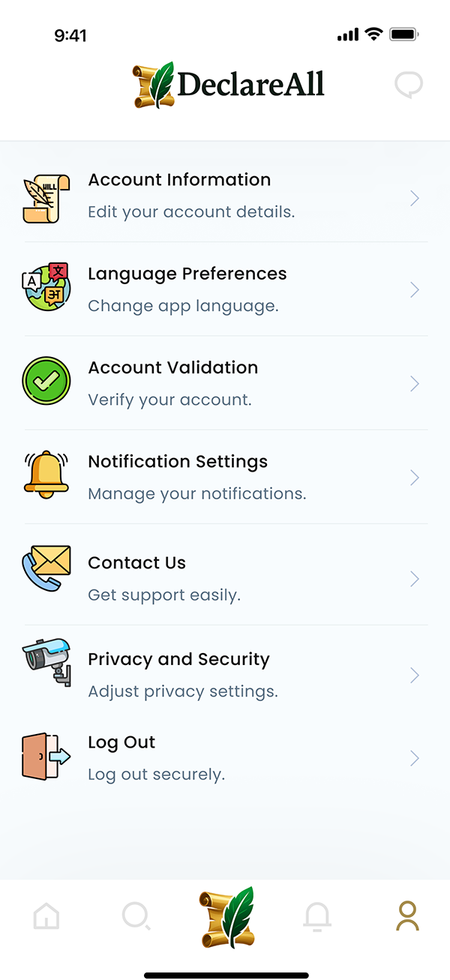Tap the language globe icon
Image resolution: width=450 pixels, height=980 pixels.
pyautogui.click(x=46, y=289)
